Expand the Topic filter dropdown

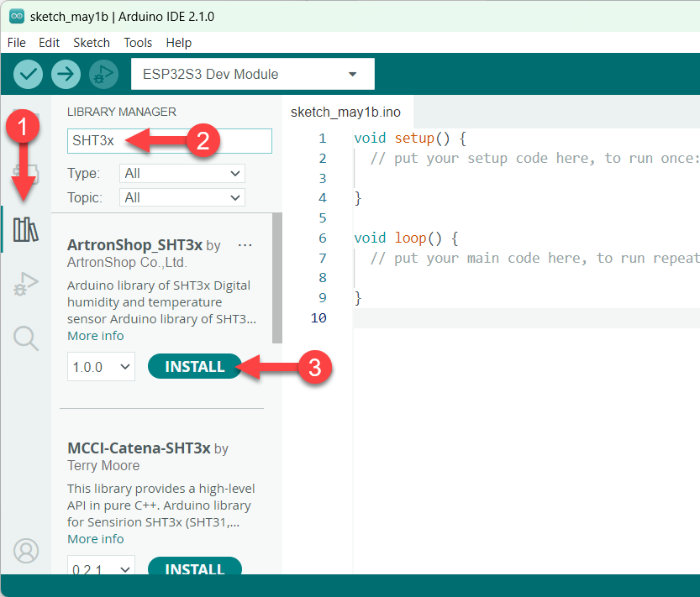coord(182,197)
